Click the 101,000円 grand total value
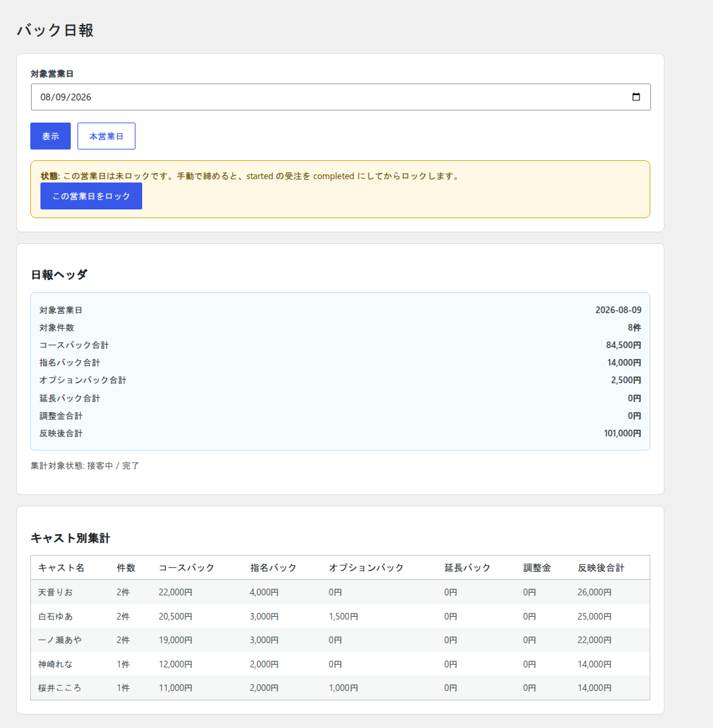Screen dimensions: 713x728 [623, 433]
